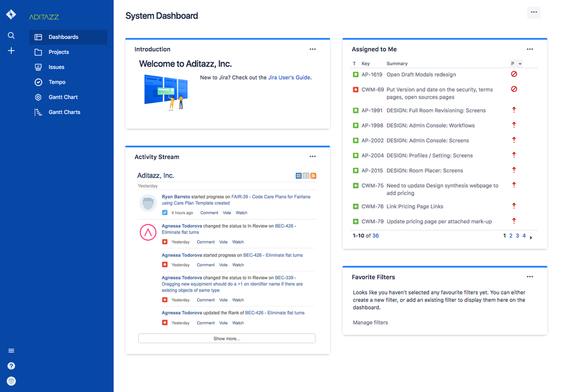Click the Aditazz logo
This screenshot has height=392, width=564.
click(x=44, y=17)
